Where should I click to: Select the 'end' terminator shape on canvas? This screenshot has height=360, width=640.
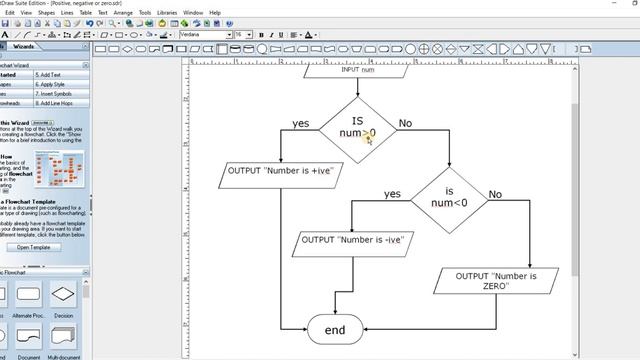[335, 329]
